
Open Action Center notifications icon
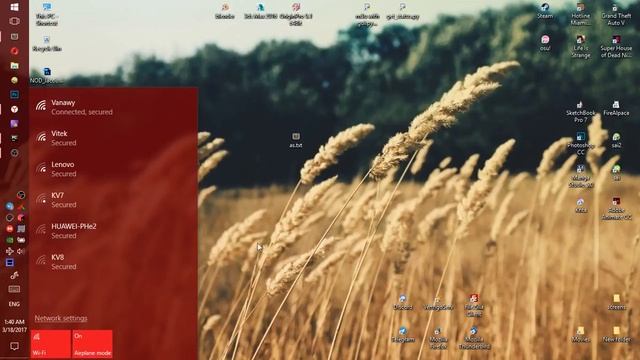[x=14, y=346]
